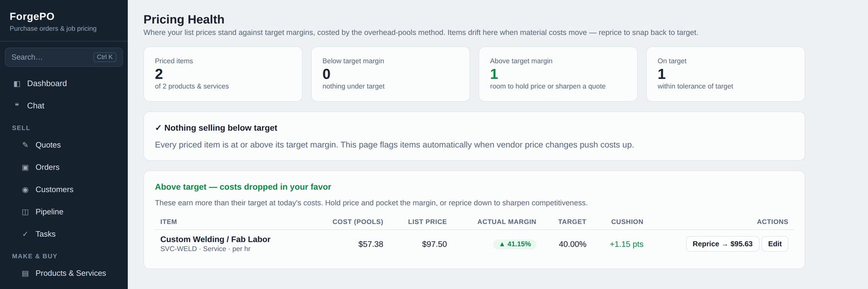Image resolution: width=868 pixels, height=289 pixels.
Task: Click the Products & Services list icon
Action: (x=25, y=273)
